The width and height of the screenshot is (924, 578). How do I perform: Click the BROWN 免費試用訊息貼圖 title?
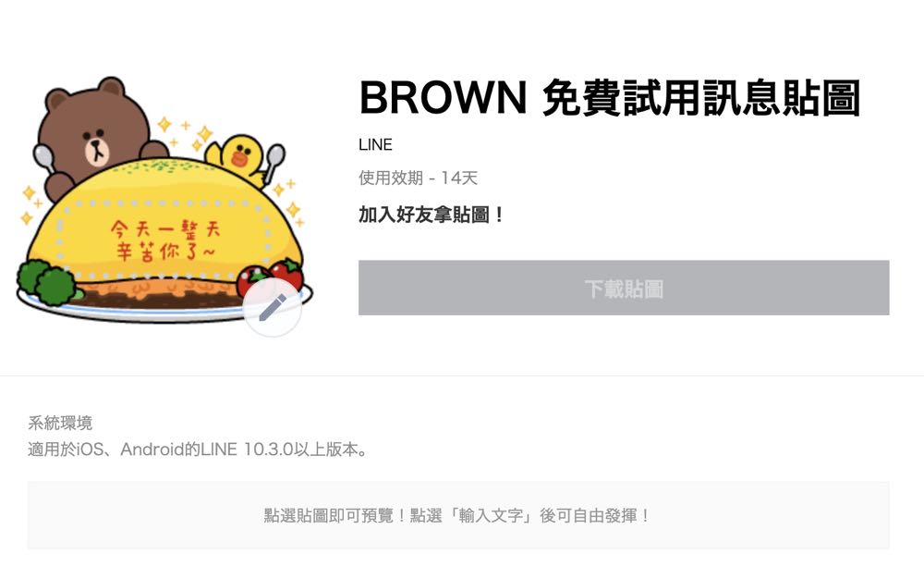tap(610, 97)
